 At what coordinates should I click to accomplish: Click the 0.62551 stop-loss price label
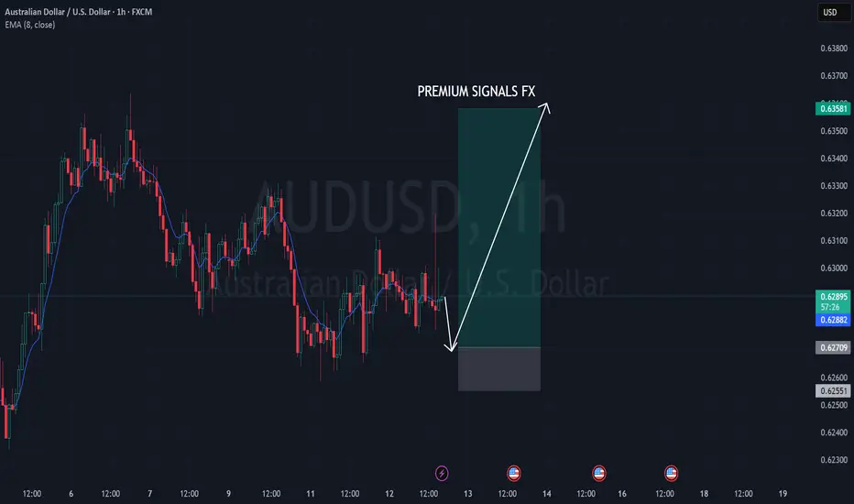point(833,390)
